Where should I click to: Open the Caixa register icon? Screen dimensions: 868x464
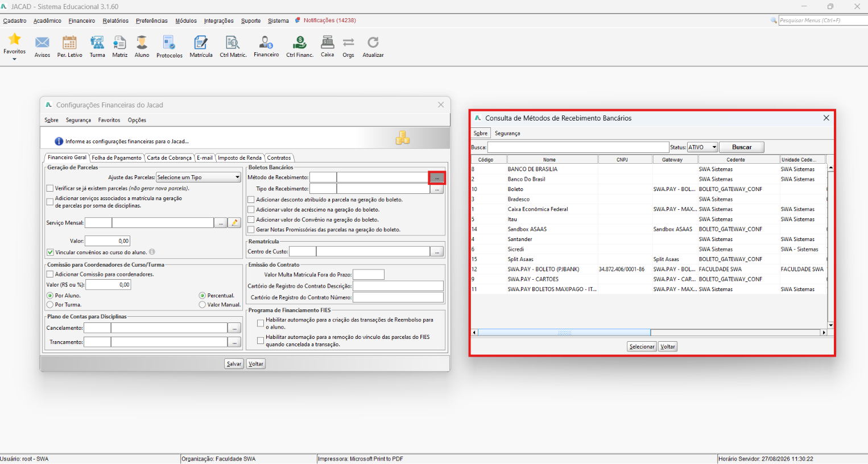click(x=327, y=43)
